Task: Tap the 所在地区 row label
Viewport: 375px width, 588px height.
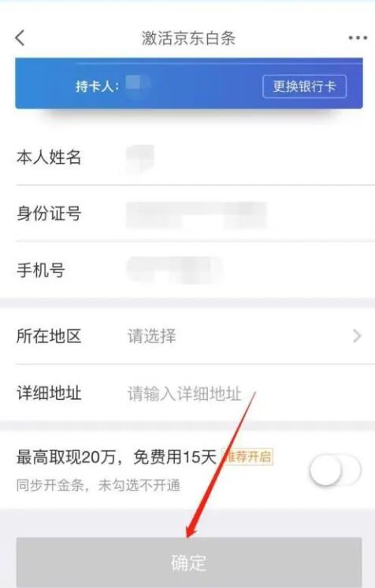Action: (x=48, y=335)
